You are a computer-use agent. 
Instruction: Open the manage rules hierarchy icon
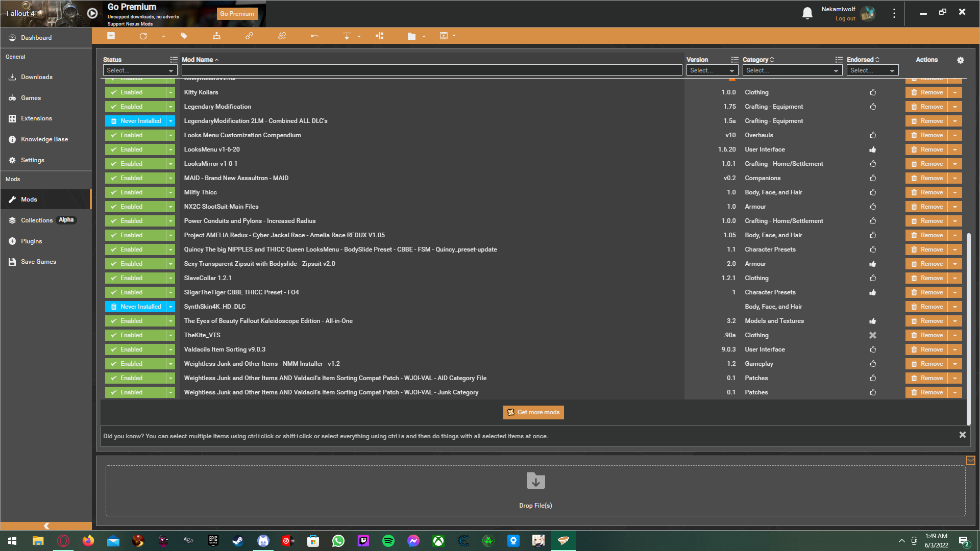coord(217,36)
